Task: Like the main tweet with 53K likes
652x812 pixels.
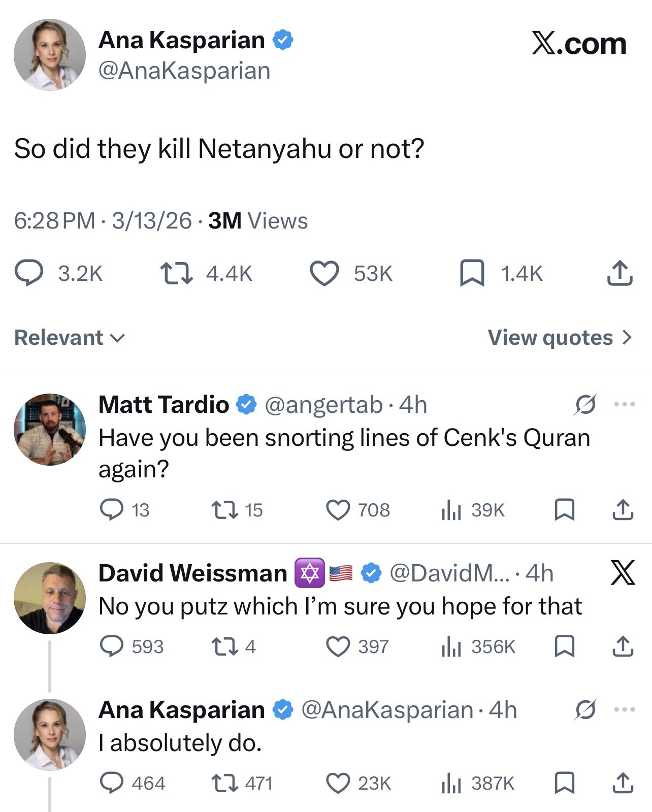Action: click(x=324, y=274)
